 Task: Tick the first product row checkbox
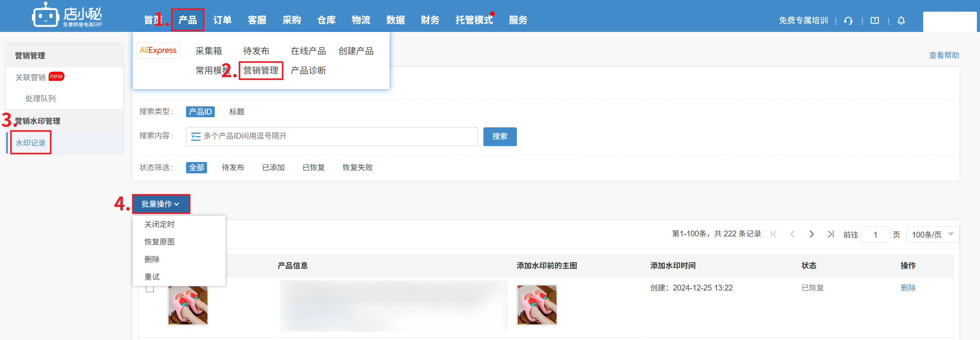pyautogui.click(x=150, y=288)
